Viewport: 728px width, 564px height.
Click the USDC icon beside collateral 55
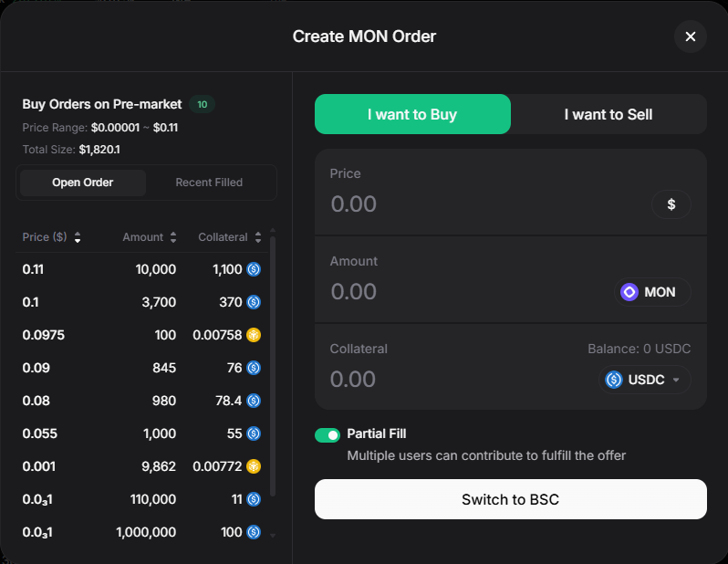coord(254,433)
